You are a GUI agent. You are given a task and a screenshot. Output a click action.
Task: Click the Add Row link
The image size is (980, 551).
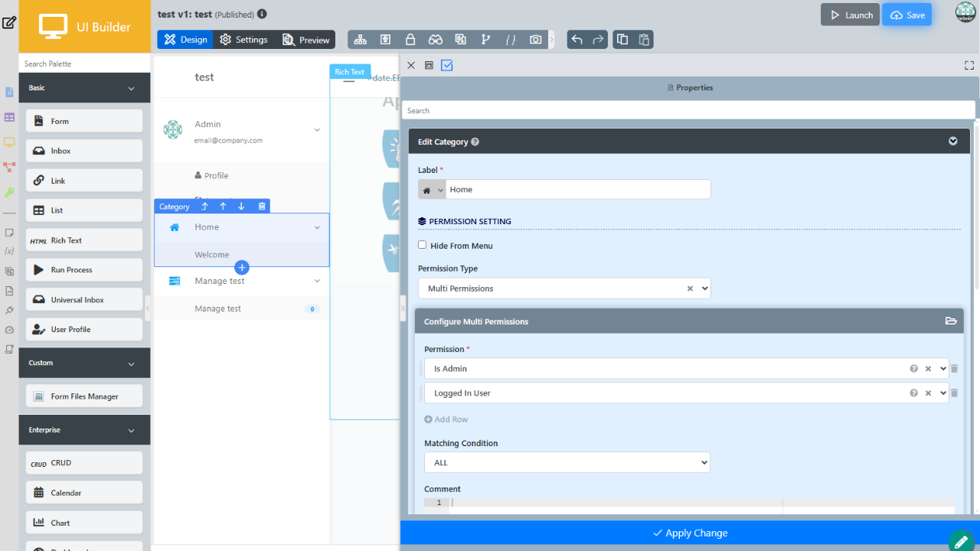point(446,419)
